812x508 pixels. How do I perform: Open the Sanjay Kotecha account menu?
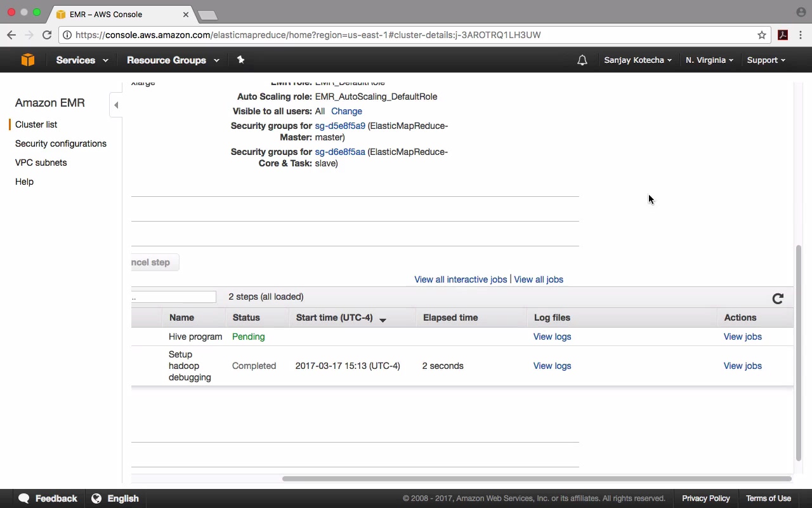(x=638, y=60)
